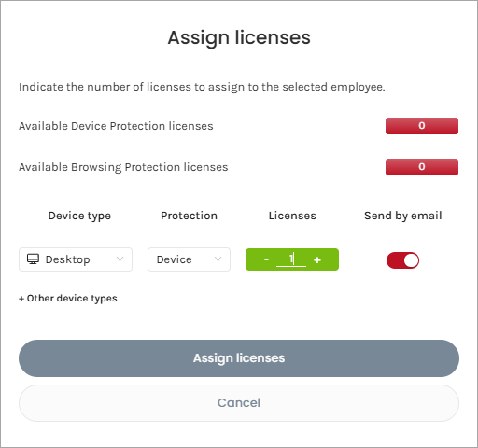
Task: Open the Desktop device type dropdown
Action: (76, 259)
